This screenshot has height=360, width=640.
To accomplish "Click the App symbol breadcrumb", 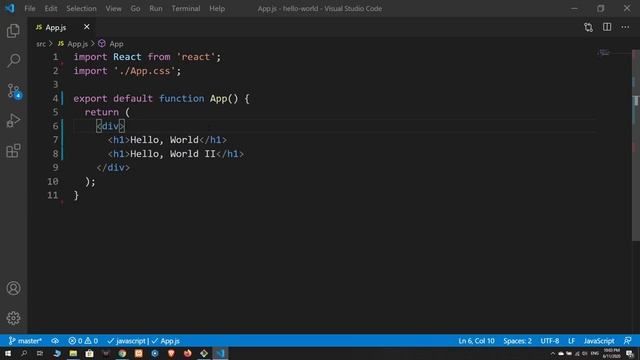I will coord(111,44).
